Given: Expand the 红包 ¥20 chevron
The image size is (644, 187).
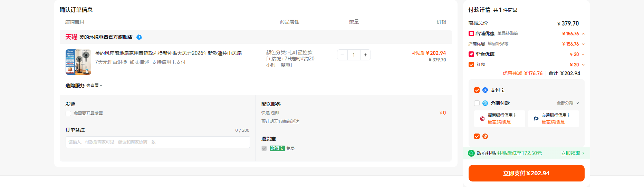Looking at the screenshot, I should [x=583, y=65].
